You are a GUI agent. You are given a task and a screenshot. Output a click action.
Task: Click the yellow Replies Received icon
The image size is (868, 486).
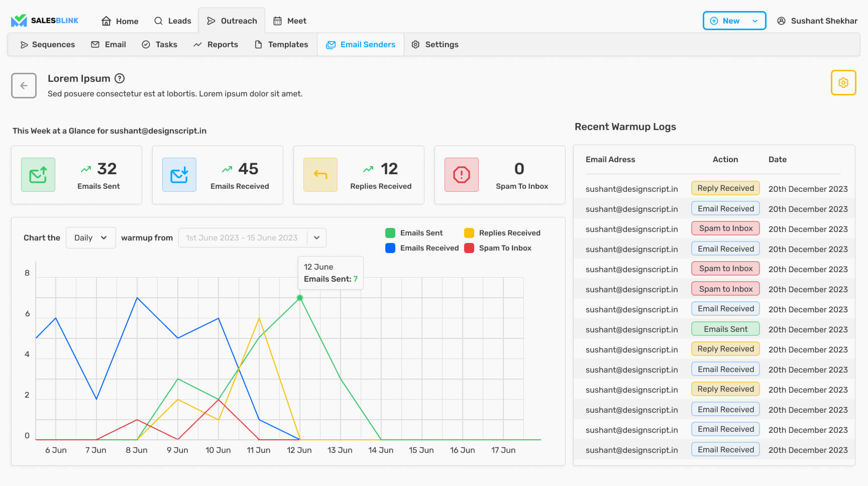pos(320,175)
